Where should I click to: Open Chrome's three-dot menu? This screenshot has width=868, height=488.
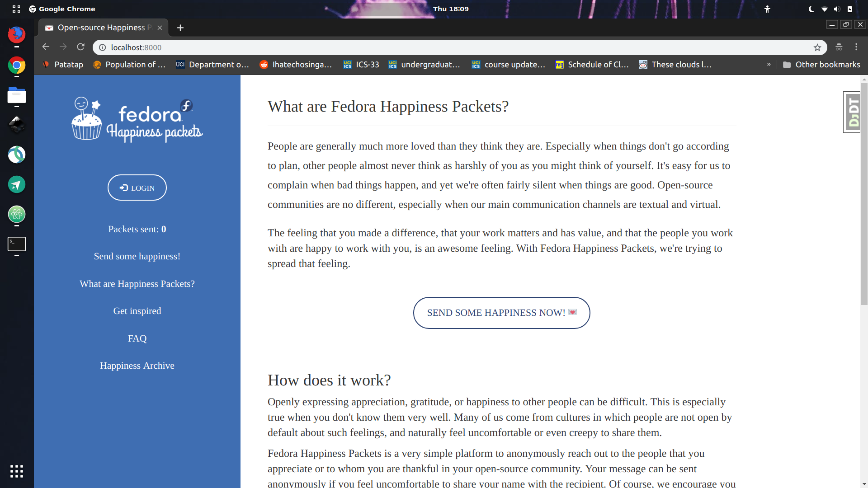(x=856, y=47)
